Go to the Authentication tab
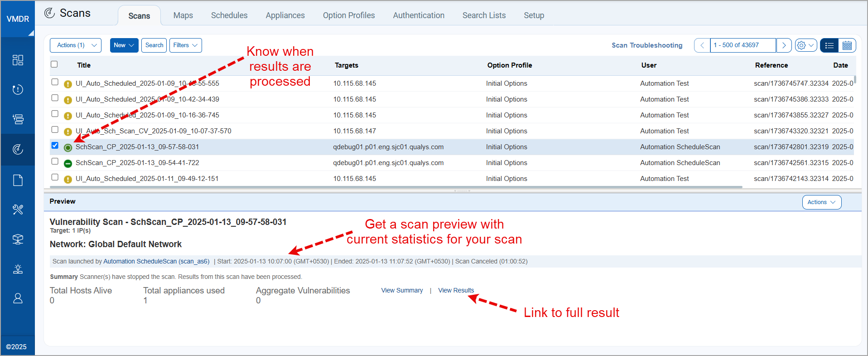Image resolution: width=868 pixels, height=356 pixels. (419, 15)
